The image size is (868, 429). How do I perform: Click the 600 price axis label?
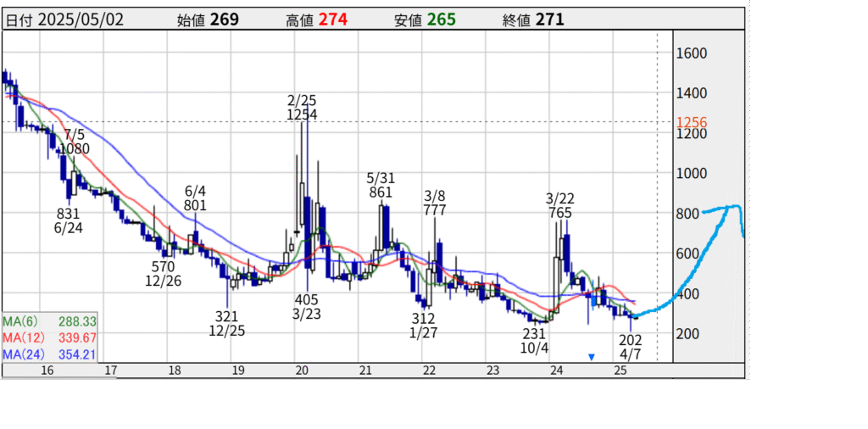pyautogui.click(x=688, y=253)
